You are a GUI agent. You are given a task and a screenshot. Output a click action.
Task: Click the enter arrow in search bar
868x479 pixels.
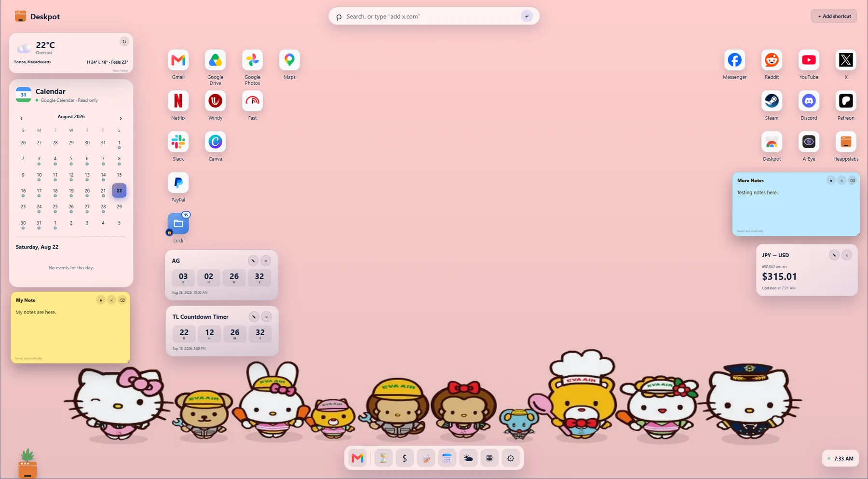pos(527,16)
